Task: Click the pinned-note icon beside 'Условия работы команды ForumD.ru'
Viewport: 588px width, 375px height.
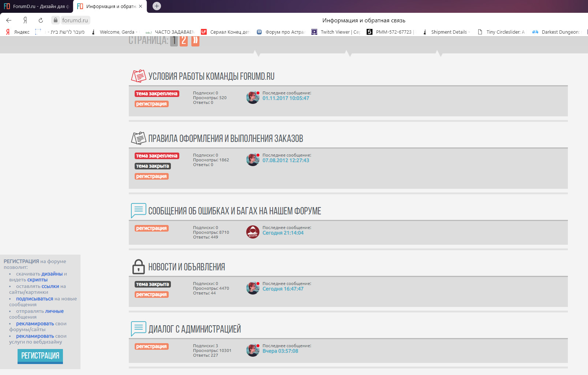Action: point(139,76)
